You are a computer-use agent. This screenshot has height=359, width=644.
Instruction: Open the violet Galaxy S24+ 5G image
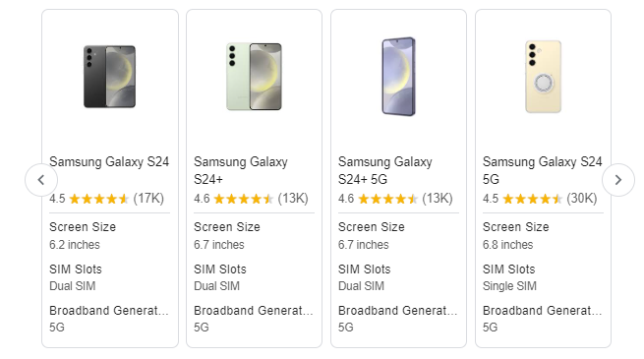pyautogui.click(x=398, y=77)
